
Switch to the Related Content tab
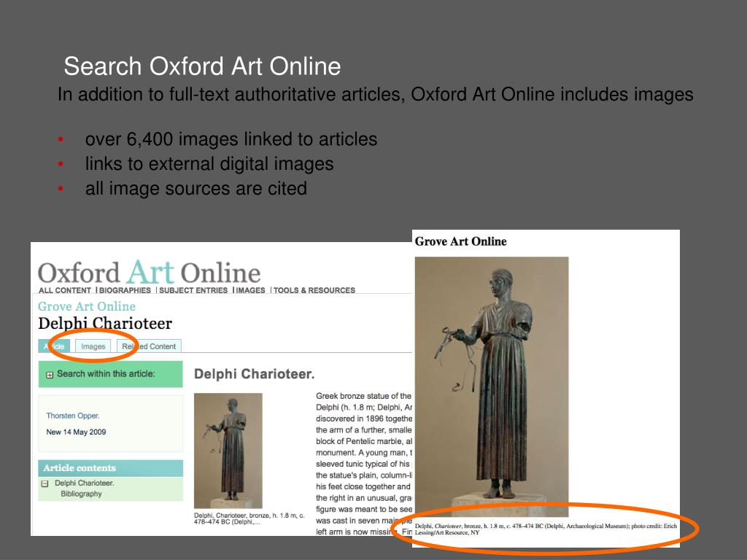point(149,346)
